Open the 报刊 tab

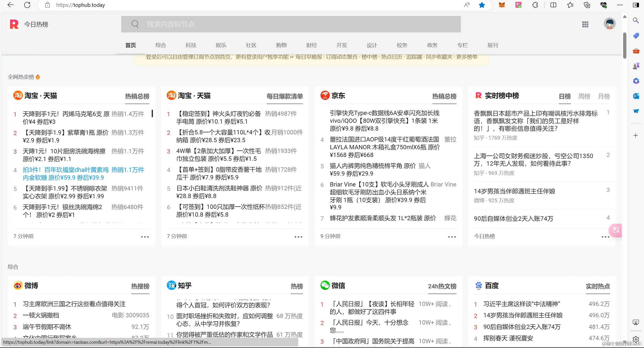pyautogui.click(x=493, y=45)
